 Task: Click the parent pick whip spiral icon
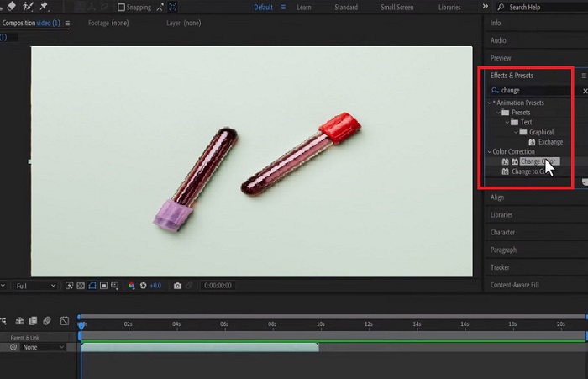click(13, 347)
